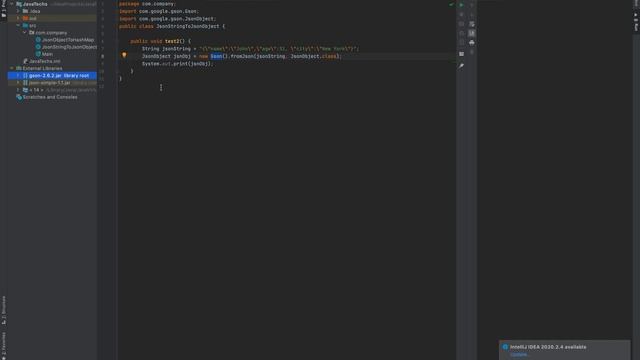Collapse the src folder arrow

click(x=18, y=25)
